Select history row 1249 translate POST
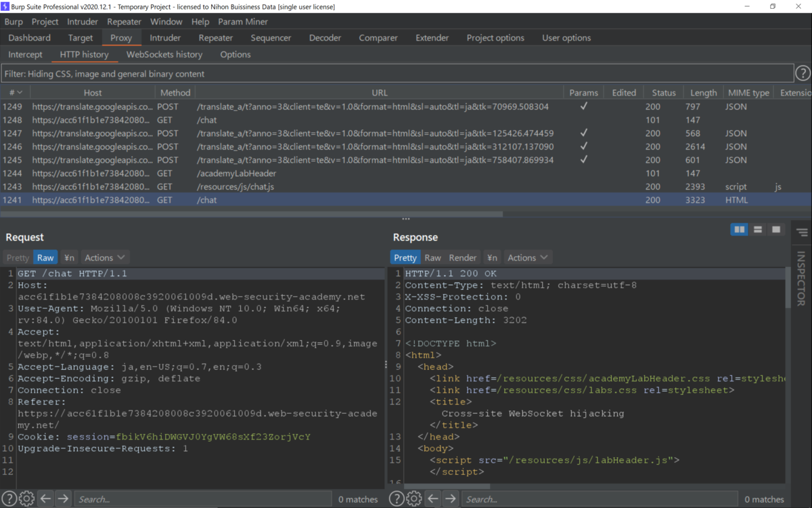Viewport: 812px width, 508px height. coord(406,106)
